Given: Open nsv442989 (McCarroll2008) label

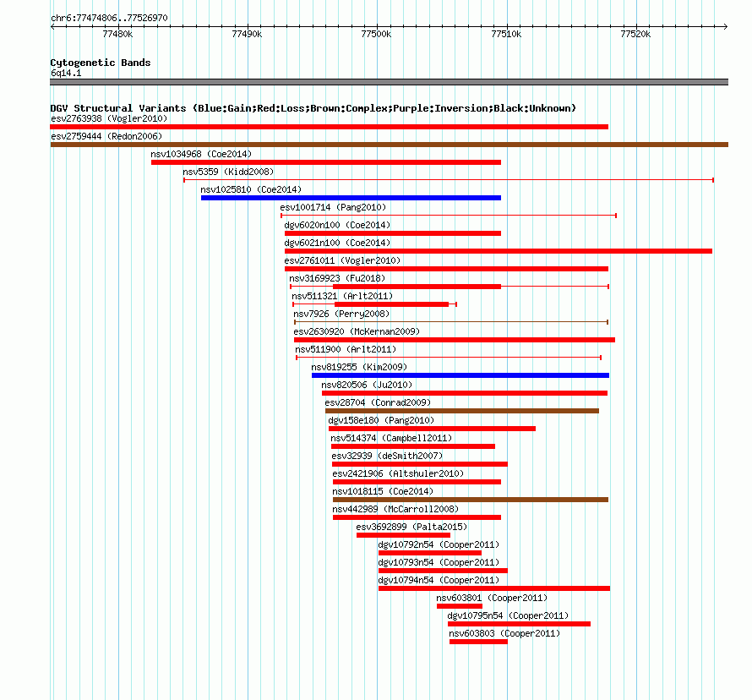Looking at the screenshot, I should click(395, 509).
